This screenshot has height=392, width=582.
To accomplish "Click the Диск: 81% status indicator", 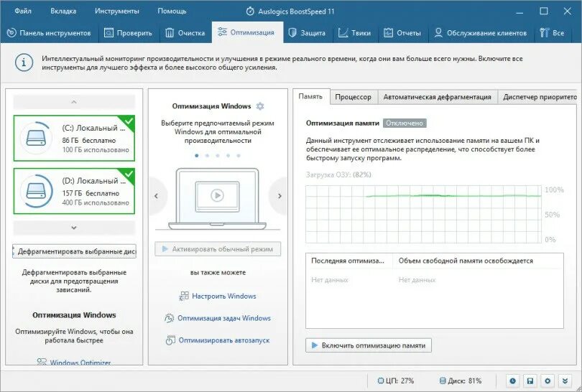I will 461,381.
